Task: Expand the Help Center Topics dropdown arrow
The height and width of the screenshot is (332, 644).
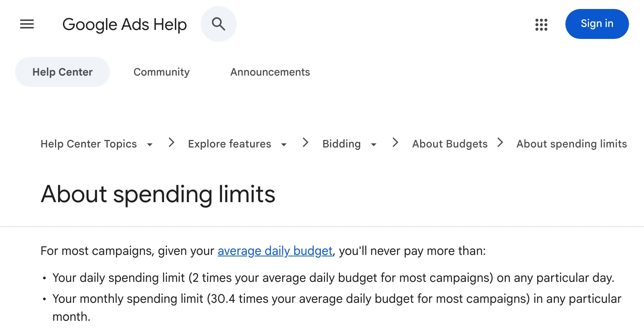Action: (150, 144)
